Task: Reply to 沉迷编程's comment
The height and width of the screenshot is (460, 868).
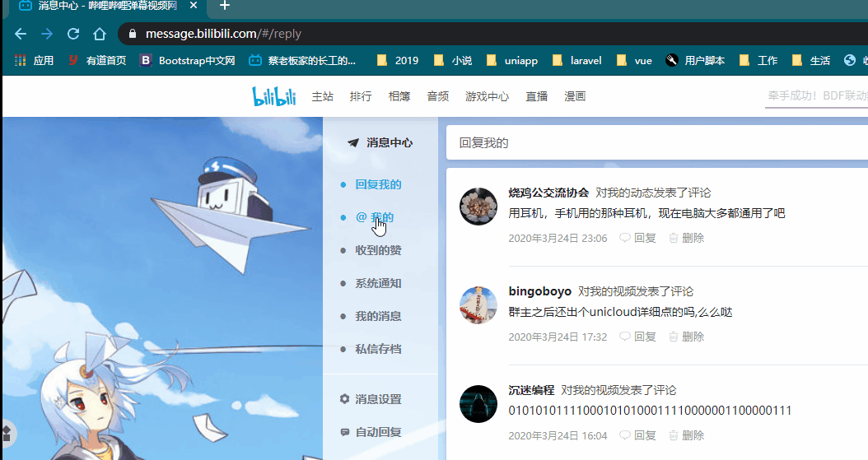Action: [637, 435]
